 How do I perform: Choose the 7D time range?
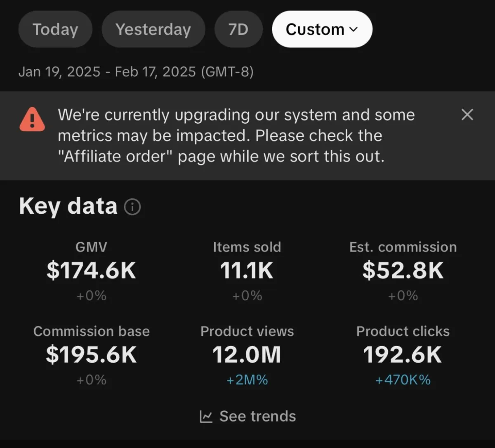click(x=238, y=29)
